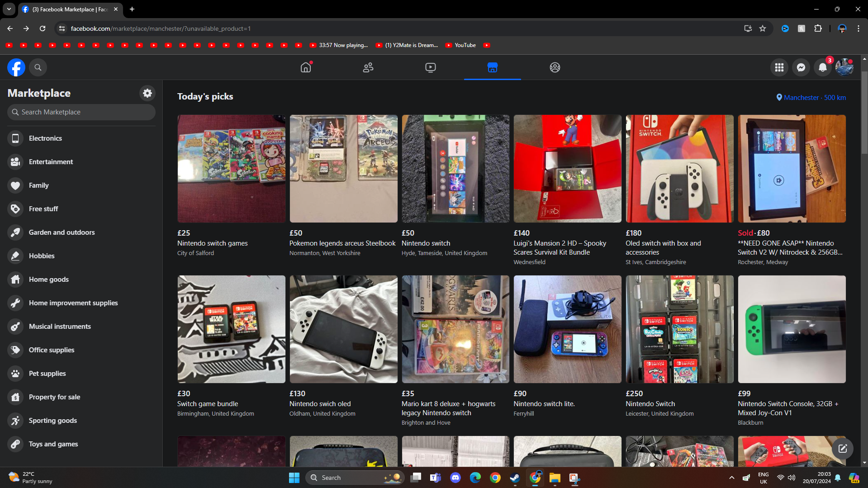Open Marketplace settings gear icon

pyautogui.click(x=147, y=93)
